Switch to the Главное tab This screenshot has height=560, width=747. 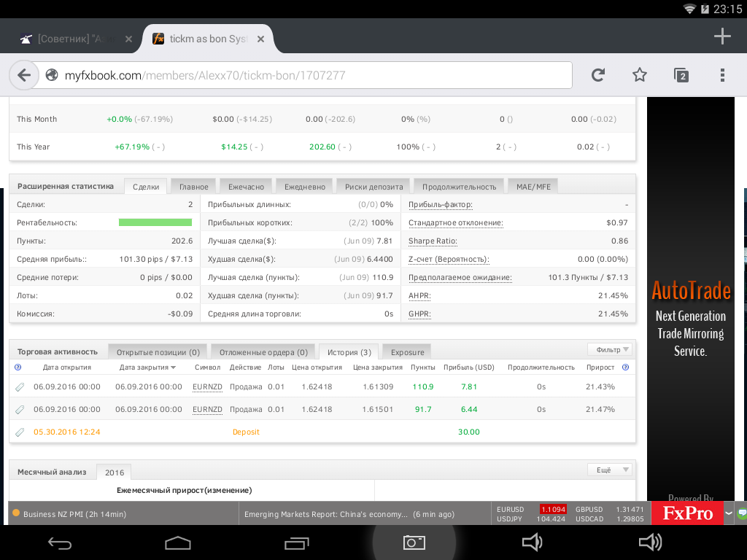(193, 187)
